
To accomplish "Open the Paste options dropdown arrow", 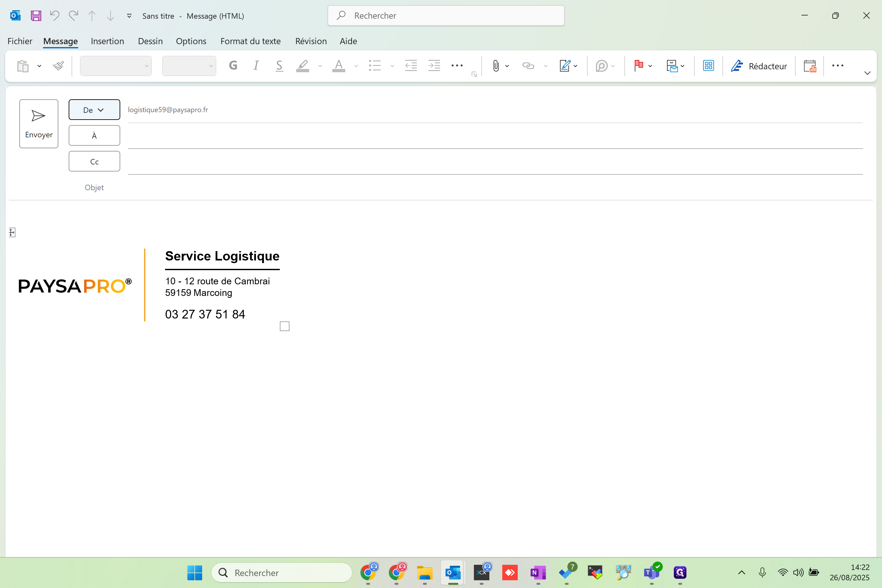I will (39, 66).
